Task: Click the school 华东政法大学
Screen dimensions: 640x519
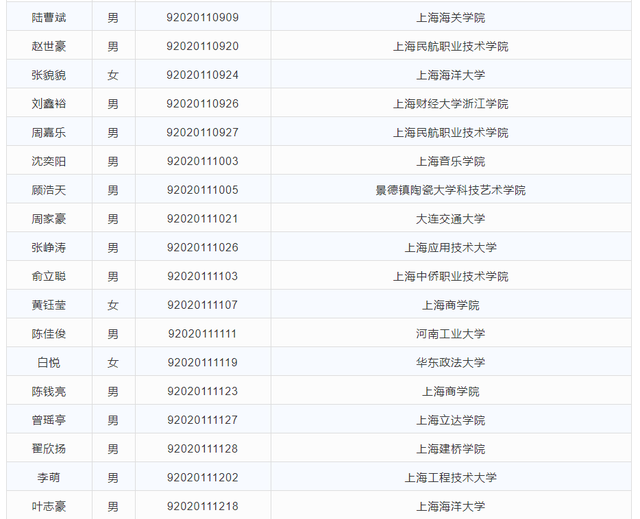Action: tap(451, 362)
